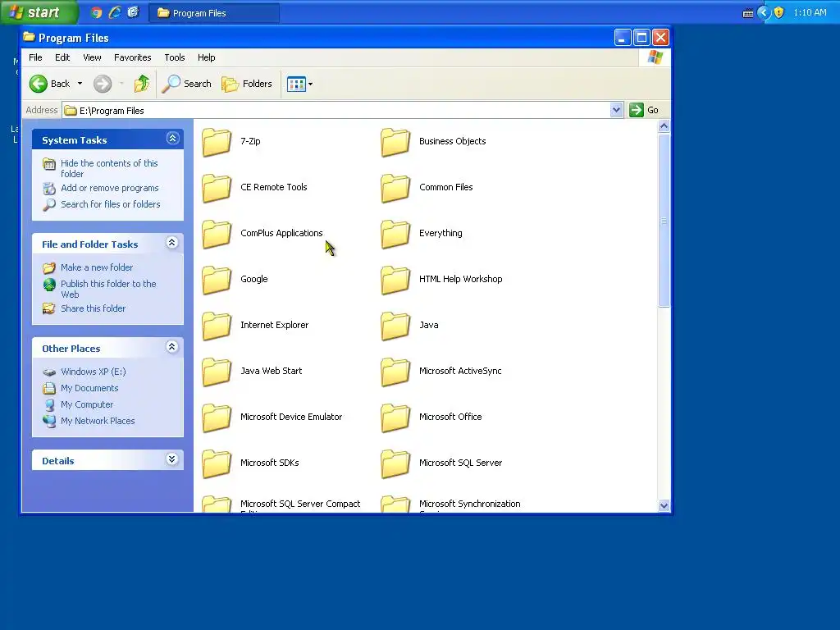840x630 pixels.
Task: Open the 7-Zip folder icon
Action: [217, 142]
